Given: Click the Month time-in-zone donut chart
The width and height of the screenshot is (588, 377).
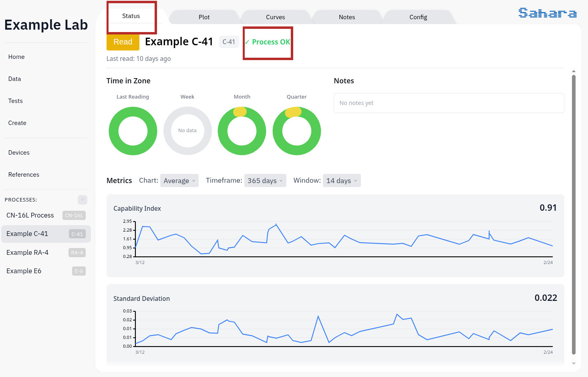Looking at the screenshot, I should pyautogui.click(x=242, y=131).
